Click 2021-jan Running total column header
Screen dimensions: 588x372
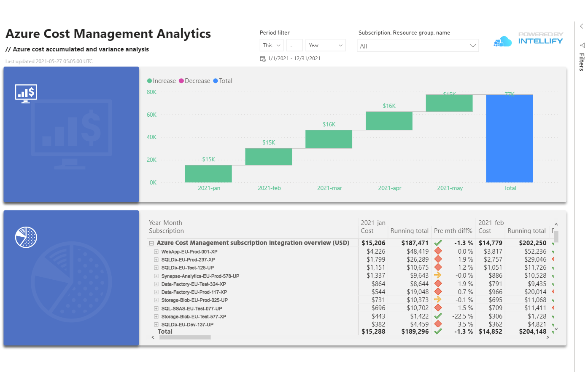tap(409, 231)
